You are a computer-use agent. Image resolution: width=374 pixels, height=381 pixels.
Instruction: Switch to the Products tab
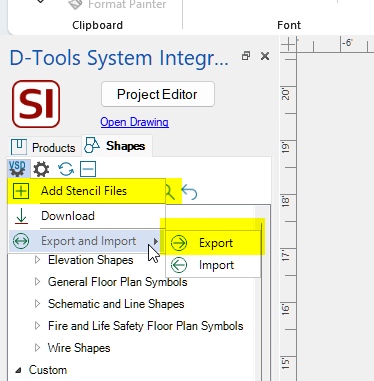coord(43,147)
